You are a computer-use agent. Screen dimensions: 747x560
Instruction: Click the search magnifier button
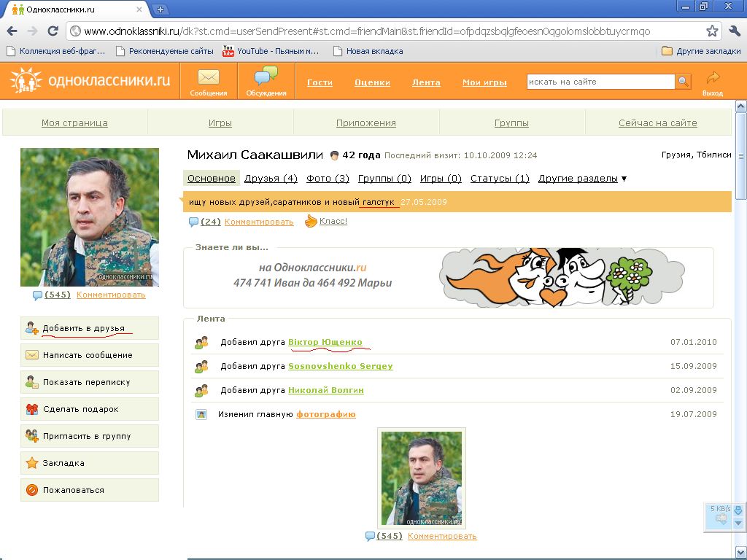pyautogui.click(x=683, y=82)
